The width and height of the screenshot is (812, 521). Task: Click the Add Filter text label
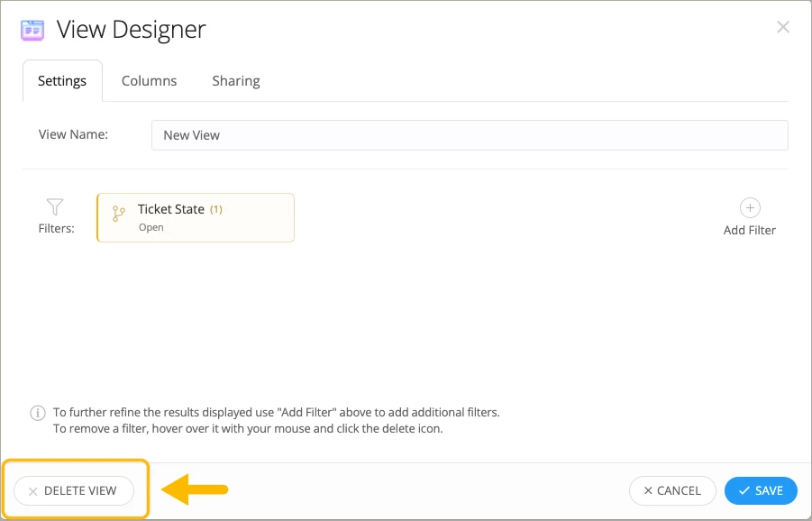[x=750, y=230]
